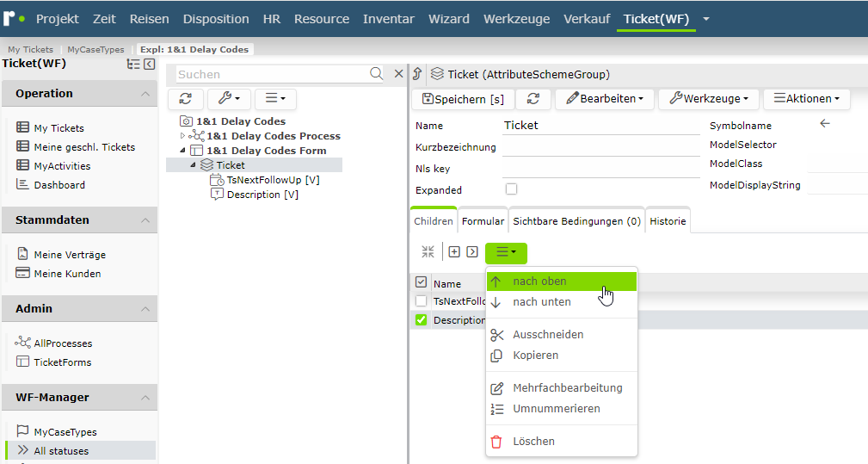
Task: Click the MyCaseTypes flag icon
Action: tap(22, 430)
